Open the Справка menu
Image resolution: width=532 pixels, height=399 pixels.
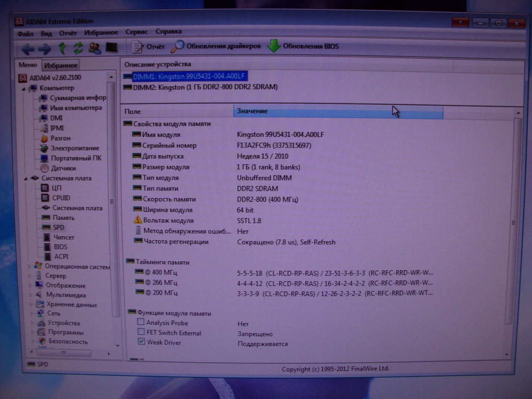[168, 31]
